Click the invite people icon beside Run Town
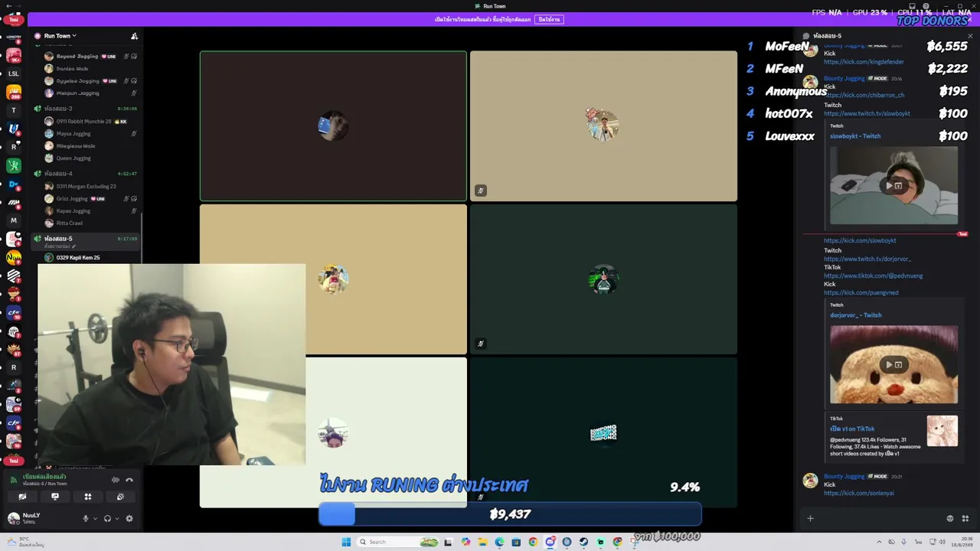This screenshot has width=980, height=551. coord(134,36)
